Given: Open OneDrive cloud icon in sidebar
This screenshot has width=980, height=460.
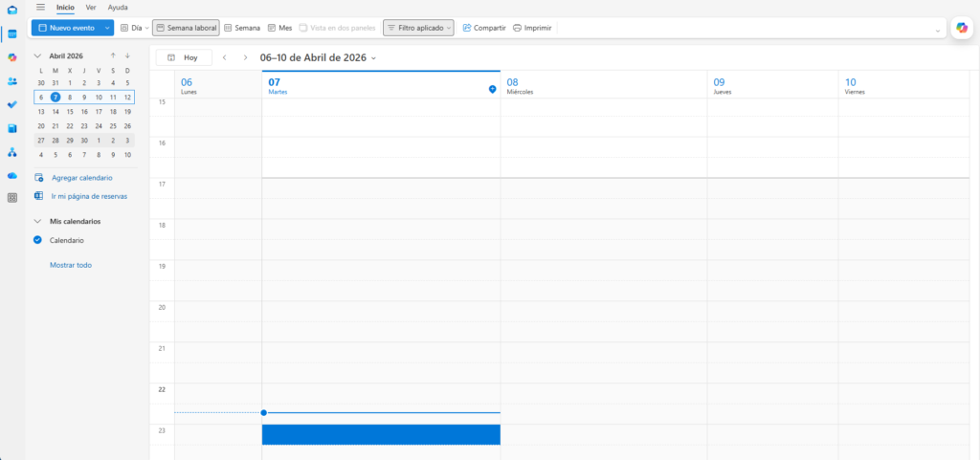Looking at the screenshot, I should [x=11, y=175].
